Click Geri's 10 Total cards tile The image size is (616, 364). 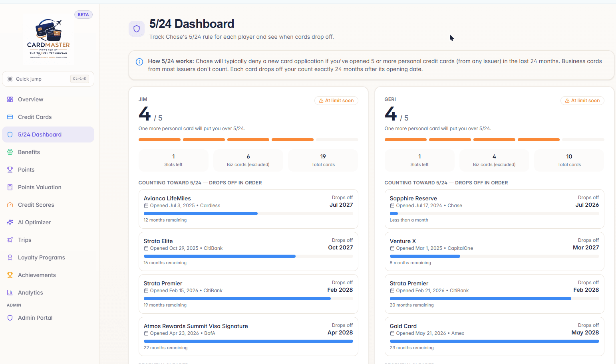(x=569, y=160)
